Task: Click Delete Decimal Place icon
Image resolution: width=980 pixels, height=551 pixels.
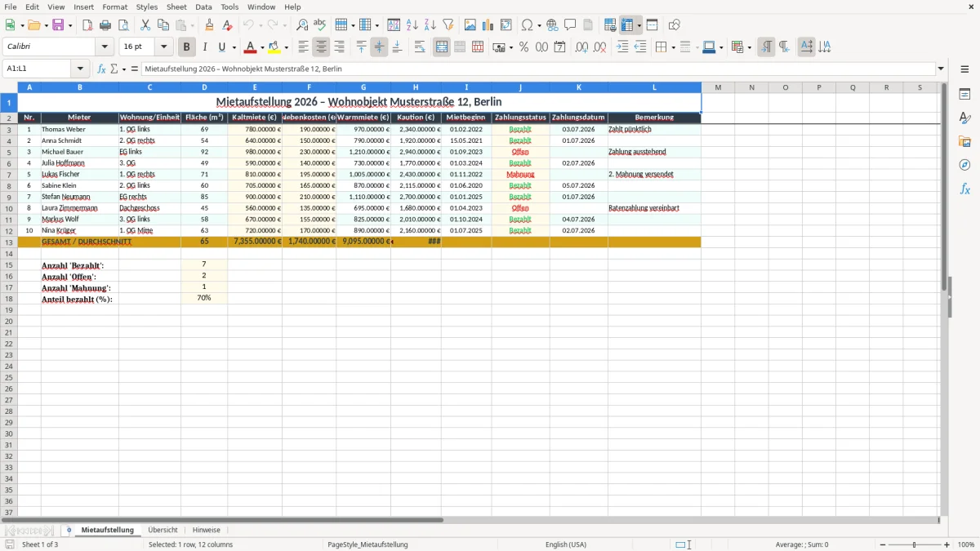Action: point(600,47)
